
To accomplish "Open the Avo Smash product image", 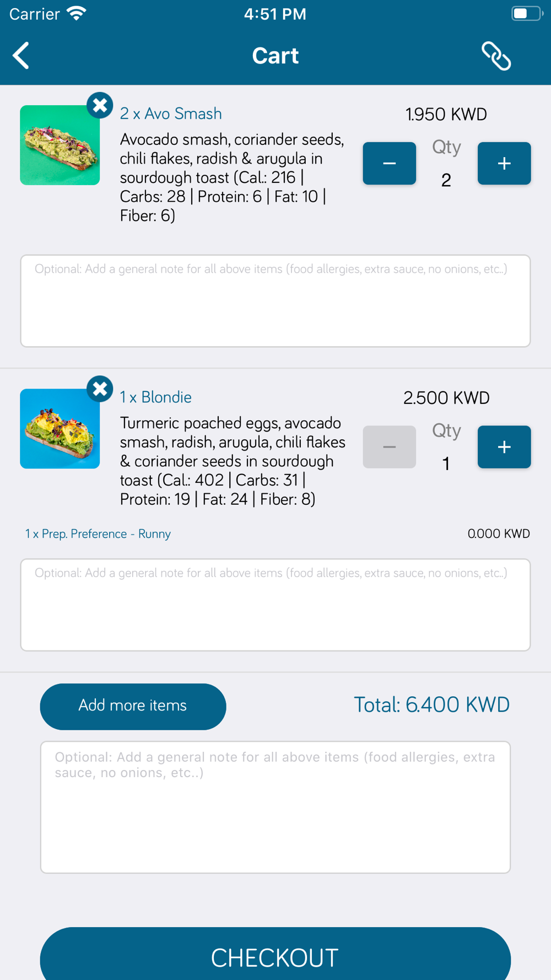I will [60, 145].
